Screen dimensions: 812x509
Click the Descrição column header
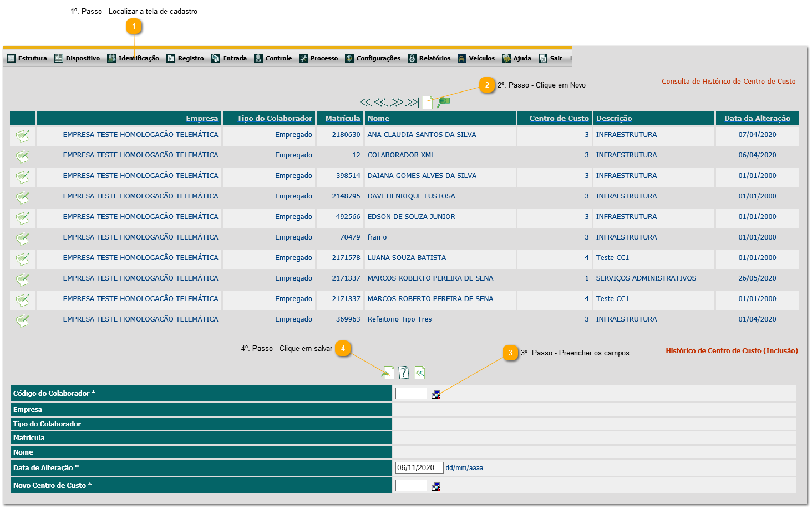pos(654,118)
